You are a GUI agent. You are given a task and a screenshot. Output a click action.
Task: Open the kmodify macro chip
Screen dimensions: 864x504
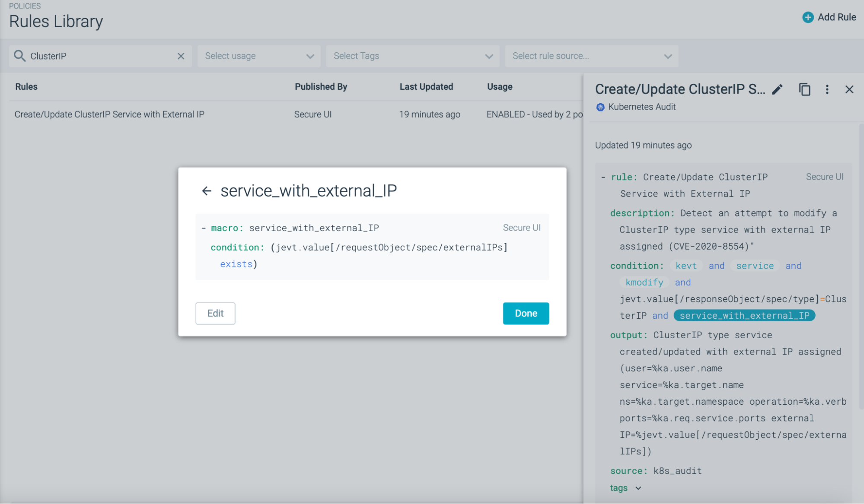644,282
